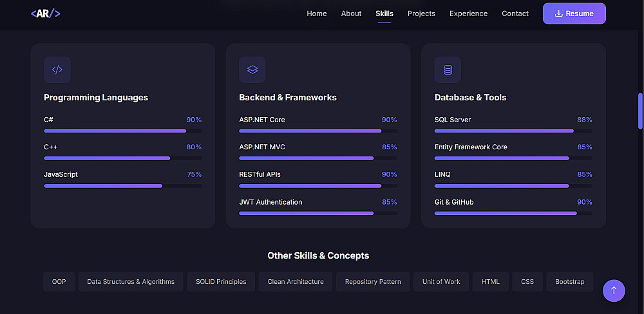The image size is (644, 314).
Task: Open the About nav link
Action: click(351, 14)
